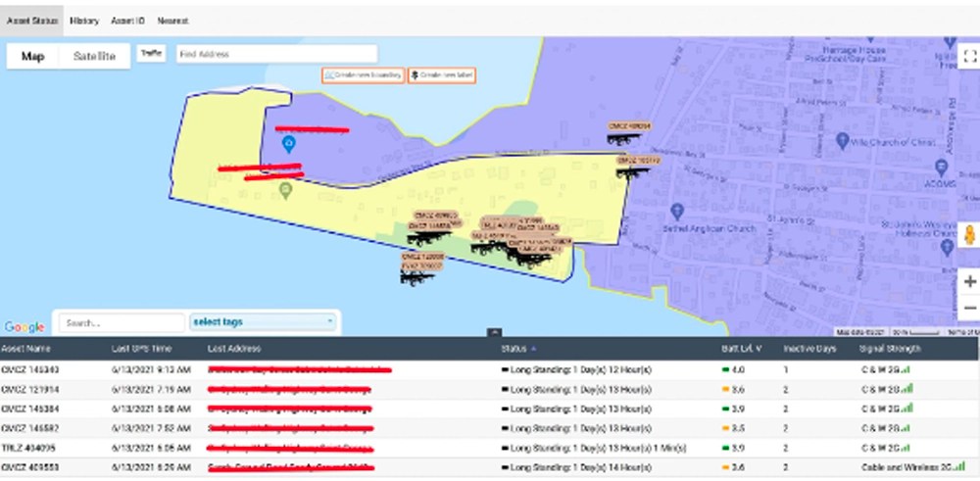Screen dimensions: 980x481
Task: Click Create new label button
Action: 442,75
